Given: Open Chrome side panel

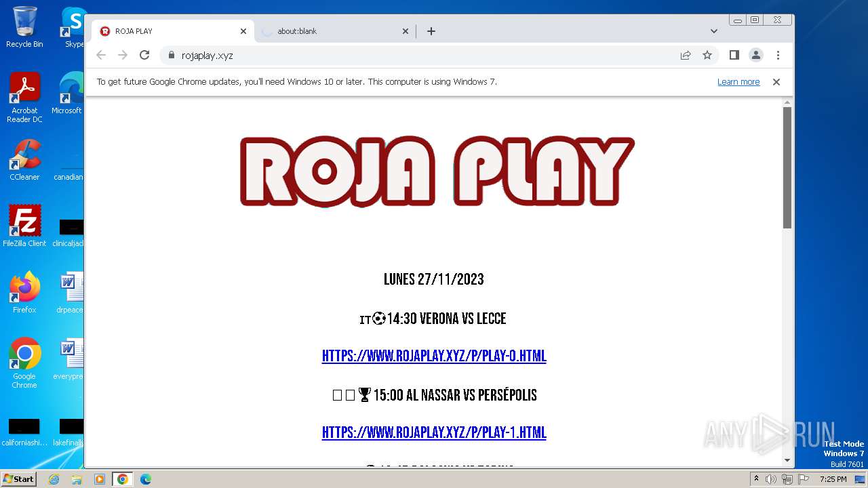Looking at the screenshot, I should (734, 55).
